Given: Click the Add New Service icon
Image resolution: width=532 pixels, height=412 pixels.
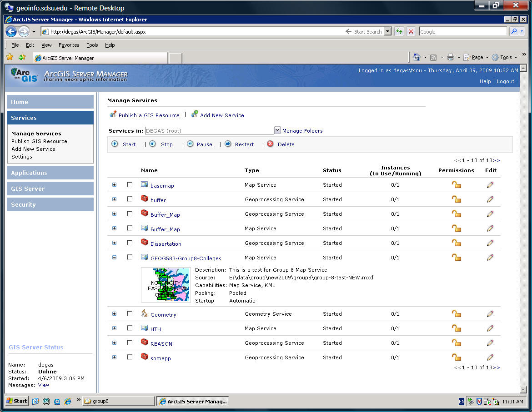Looking at the screenshot, I should click(x=195, y=114).
